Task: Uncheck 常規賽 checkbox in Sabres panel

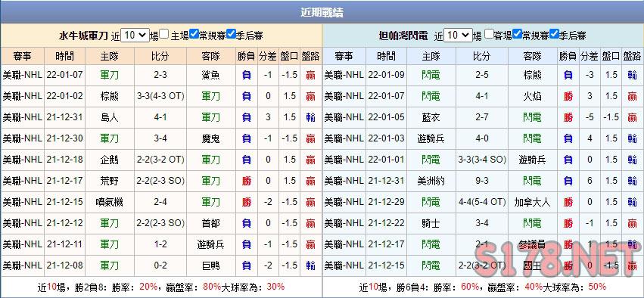Action: (194, 34)
